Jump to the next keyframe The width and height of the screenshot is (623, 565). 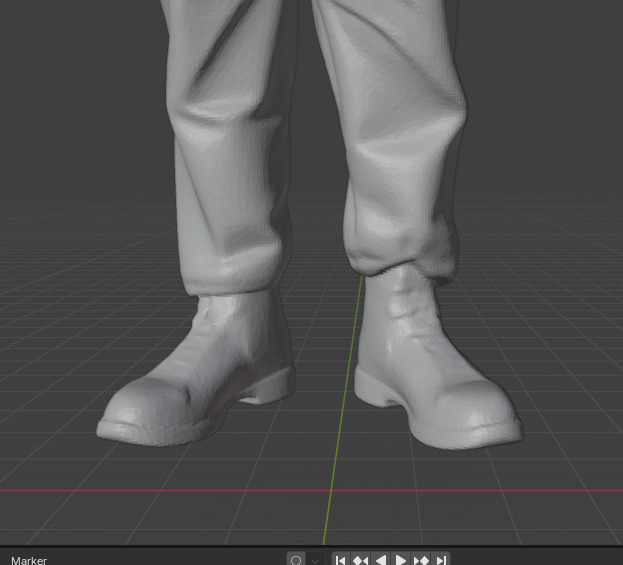pos(421,559)
